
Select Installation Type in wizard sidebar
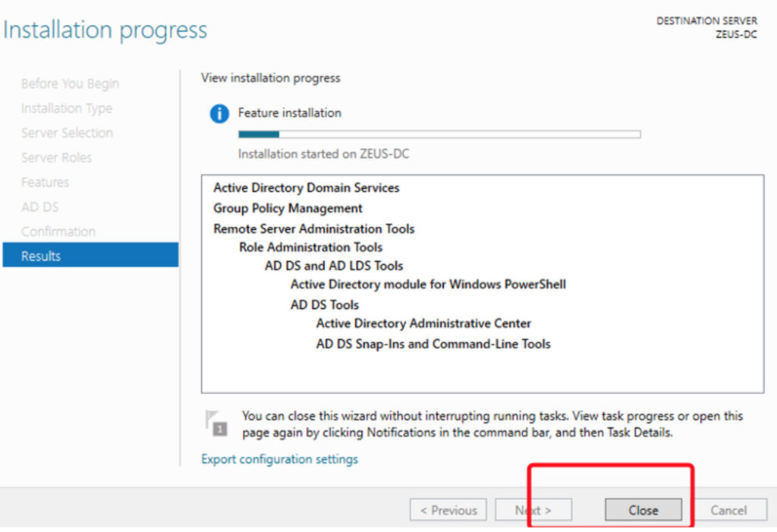coord(67,109)
